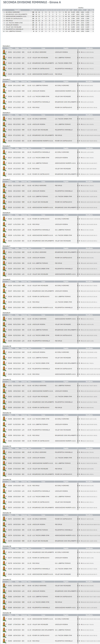Select AS CORLO HIDROMEC in standings table
Image resolution: width=100 pixels, height=644 pixels.
(x=13, y=12)
